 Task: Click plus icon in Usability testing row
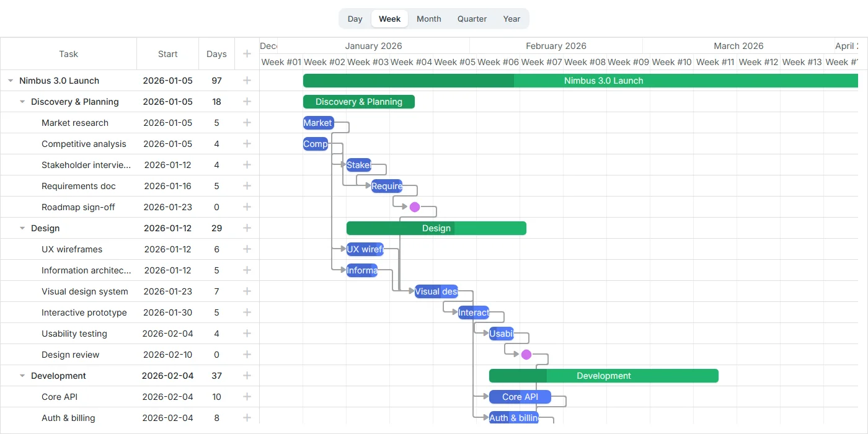(247, 334)
